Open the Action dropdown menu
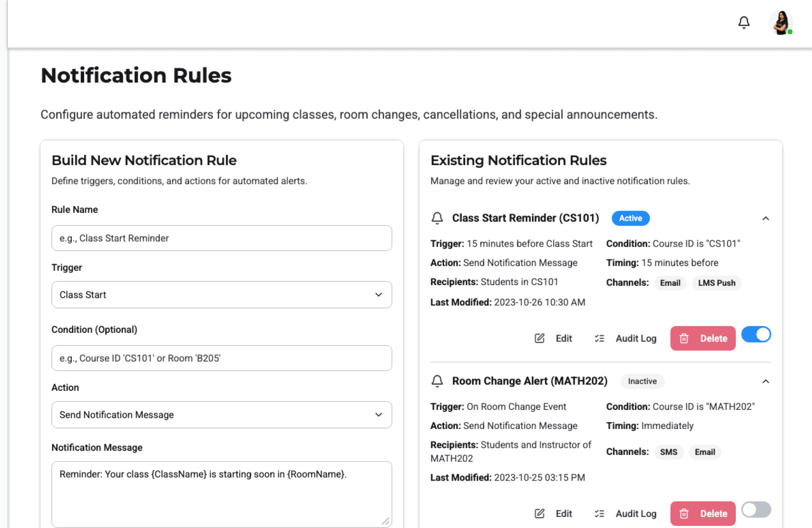The image size is (812, 528). pyautogui.click(x=221, y=415)
